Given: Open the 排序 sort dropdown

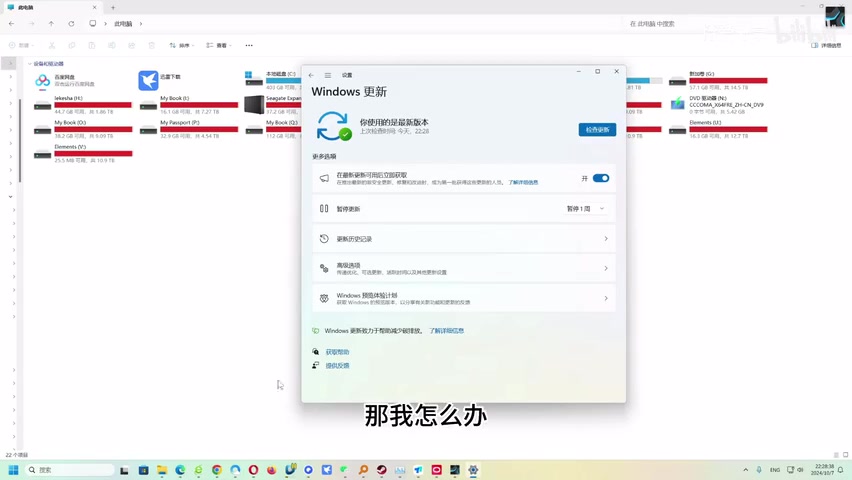Looking at the screenshot, I should click(x=181, y=46).
